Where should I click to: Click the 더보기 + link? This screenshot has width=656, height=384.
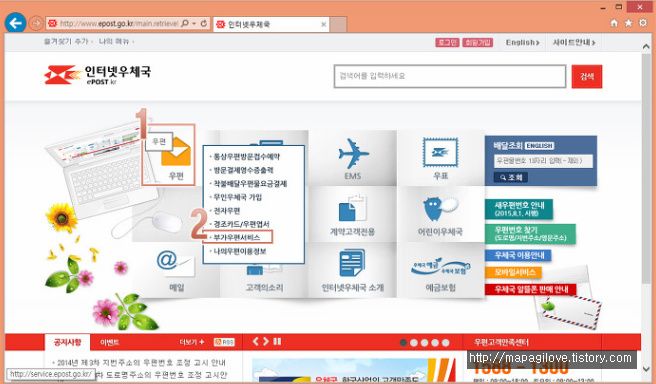coord(192,342)
